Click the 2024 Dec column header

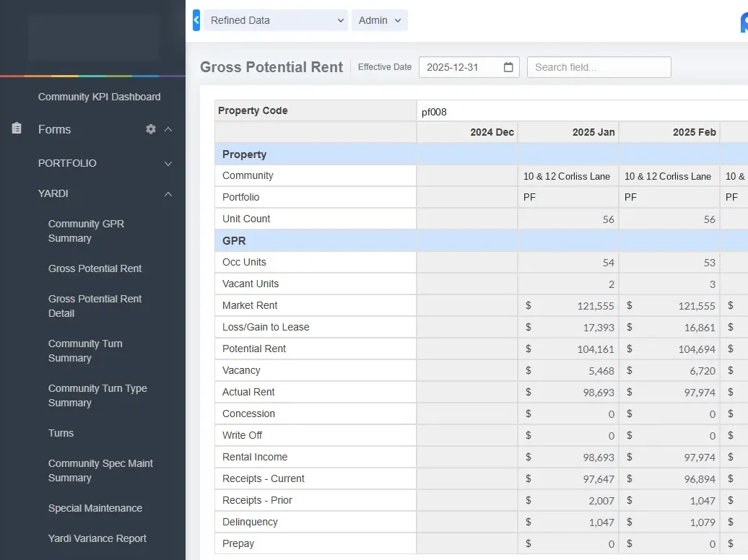pyautogui.click(x=468, y=132)
